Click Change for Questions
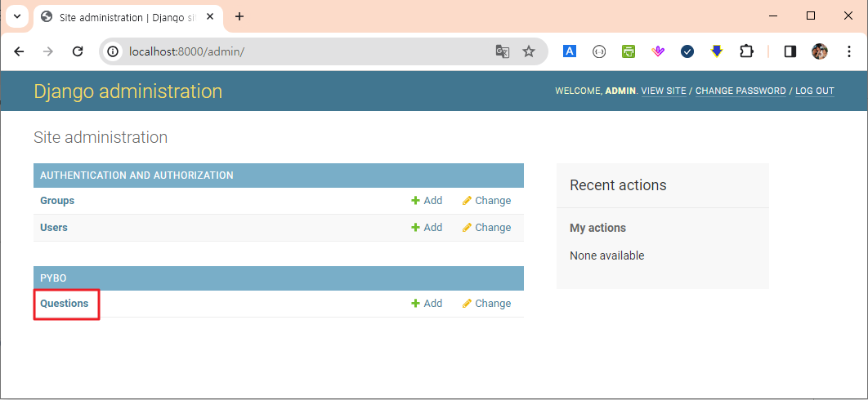 tap(486, 303)
